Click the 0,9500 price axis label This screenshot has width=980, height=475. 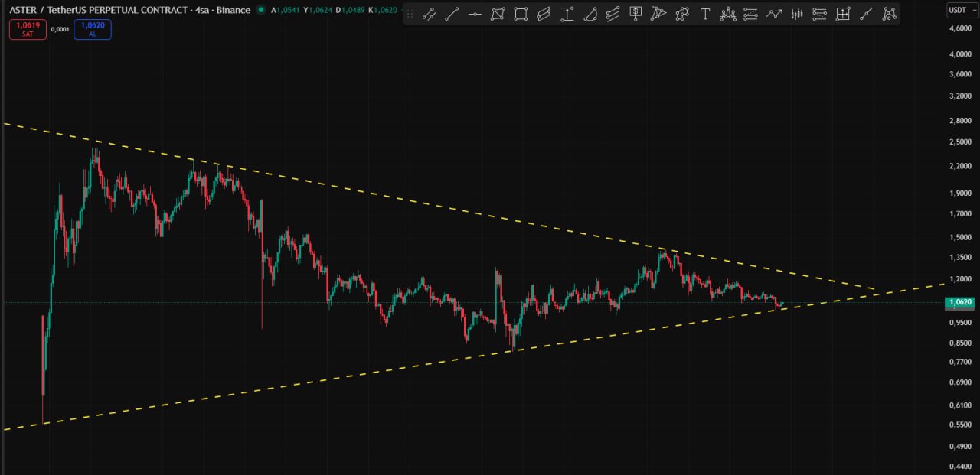coord(961,323)
